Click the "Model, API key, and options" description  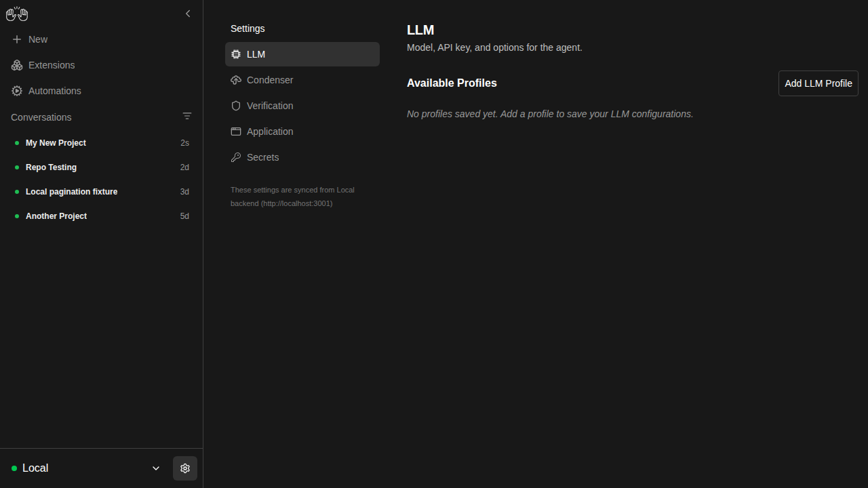[494, 47]
